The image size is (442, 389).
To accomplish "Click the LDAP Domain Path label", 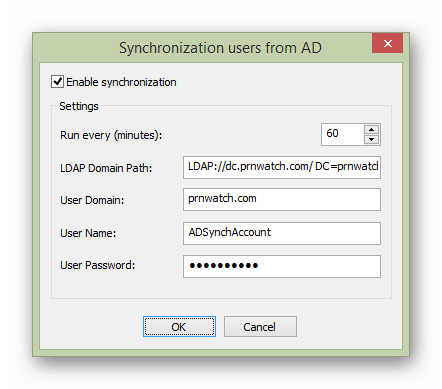I will (x=106, y=168).
